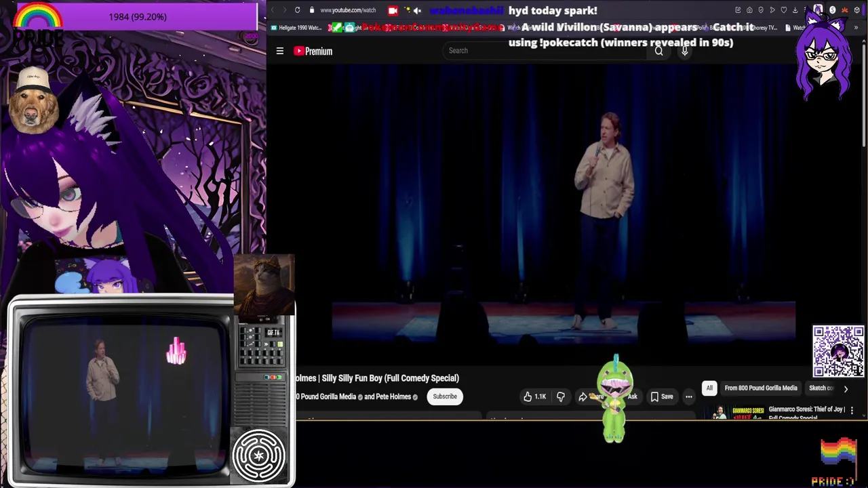Click the green dinosaur character overlay
This screenshot has height=488, width=868.
tap(614, 400)
